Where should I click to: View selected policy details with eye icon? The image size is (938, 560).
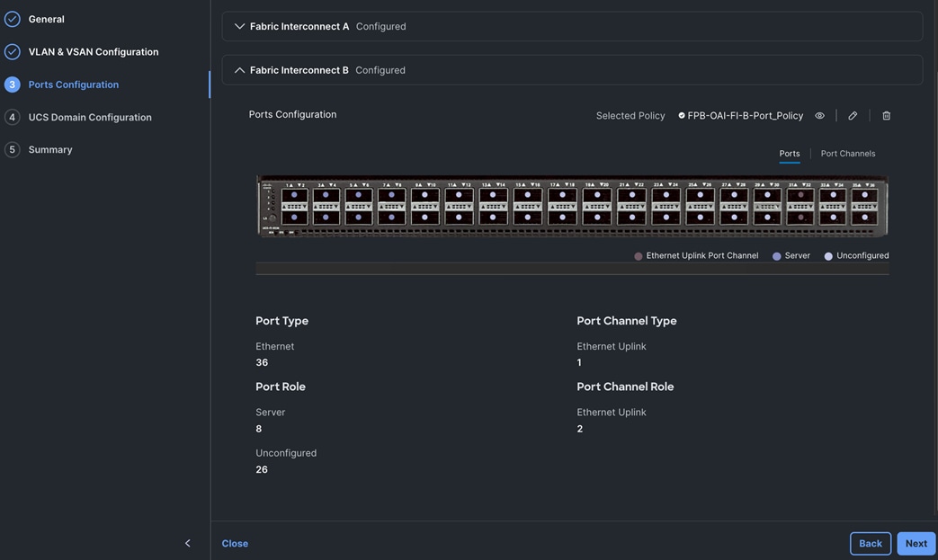coord(819,115)
